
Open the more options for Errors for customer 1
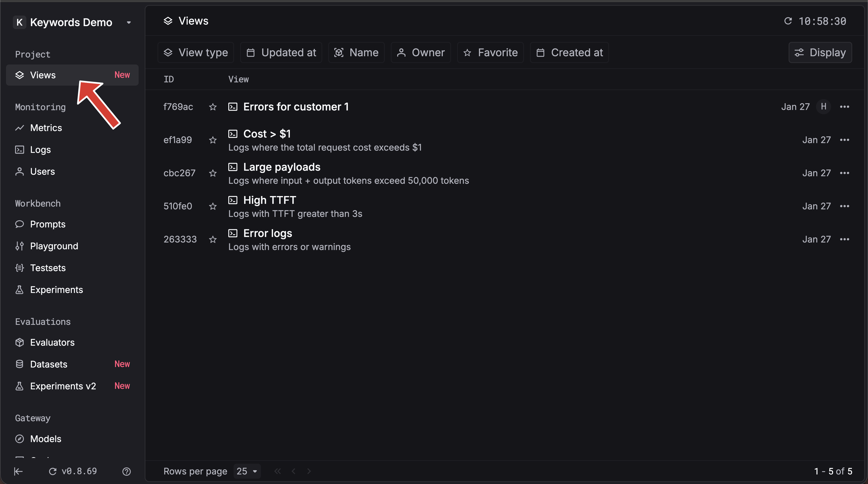tap(844, 107)
